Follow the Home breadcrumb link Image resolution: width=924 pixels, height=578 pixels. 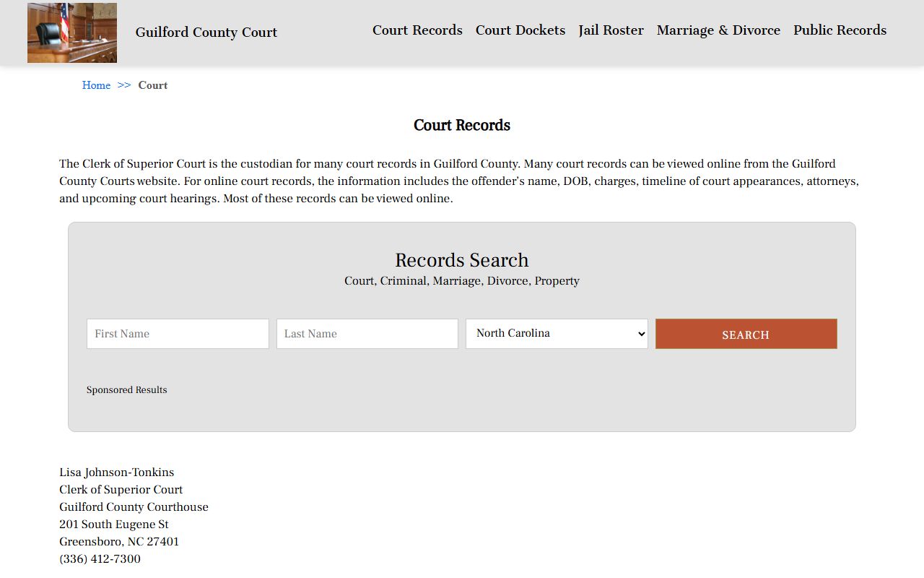pyautogui.click(x=96, y=85)
